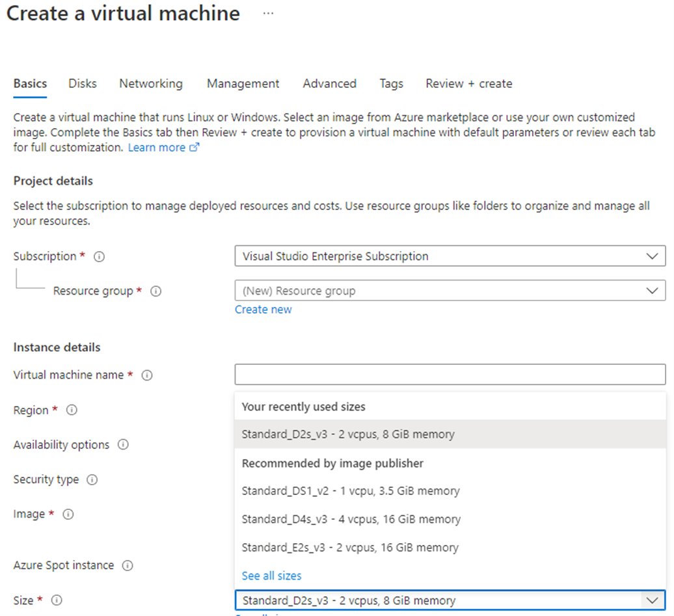
Task: Go to the Review + create tab
Action: (468, 83)
